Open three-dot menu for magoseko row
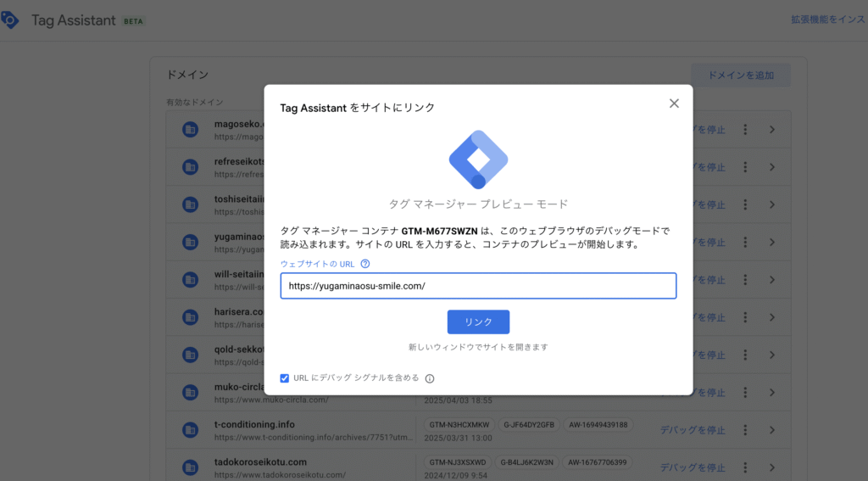Viewport: 868px width, 481px height. click(745, 130)
